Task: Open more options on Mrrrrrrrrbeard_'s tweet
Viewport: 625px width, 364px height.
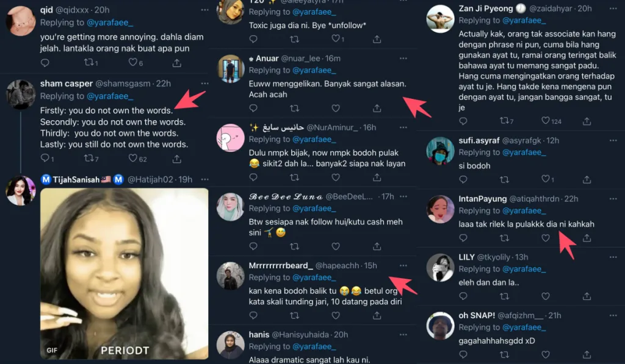Action: [403, 266]
